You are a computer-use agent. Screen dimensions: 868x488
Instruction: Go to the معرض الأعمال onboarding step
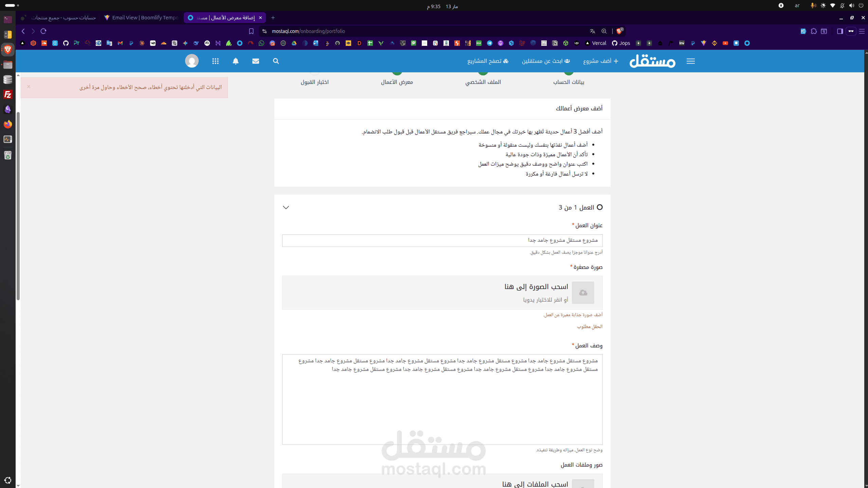[x=397, y=82]
